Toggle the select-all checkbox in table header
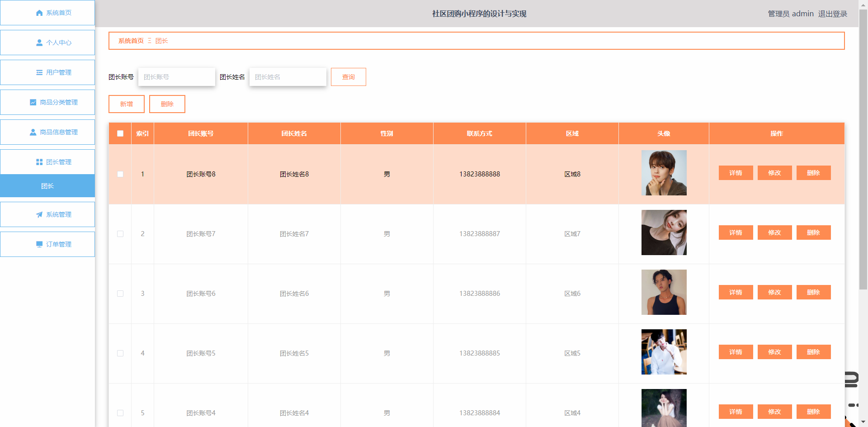 (120, 133)
